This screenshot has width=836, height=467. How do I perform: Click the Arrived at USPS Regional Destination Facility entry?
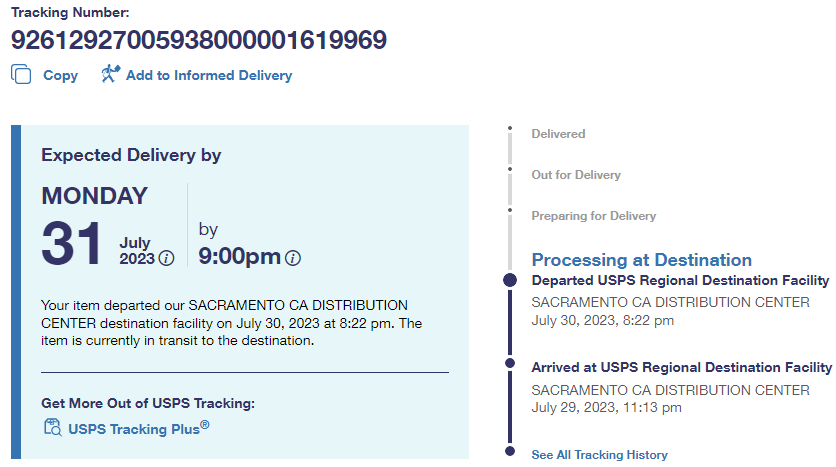pos(681,368)
